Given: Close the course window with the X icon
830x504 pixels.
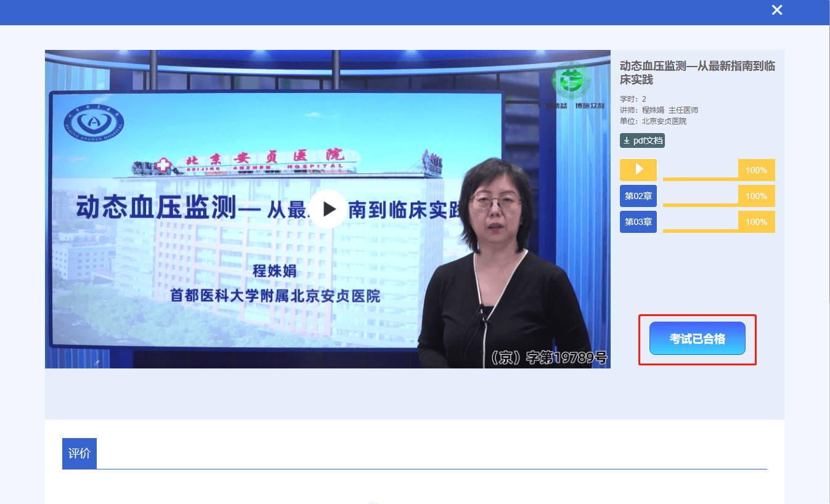Looking at the screenshot, I should pyautogui.click(x=777, y=10).
